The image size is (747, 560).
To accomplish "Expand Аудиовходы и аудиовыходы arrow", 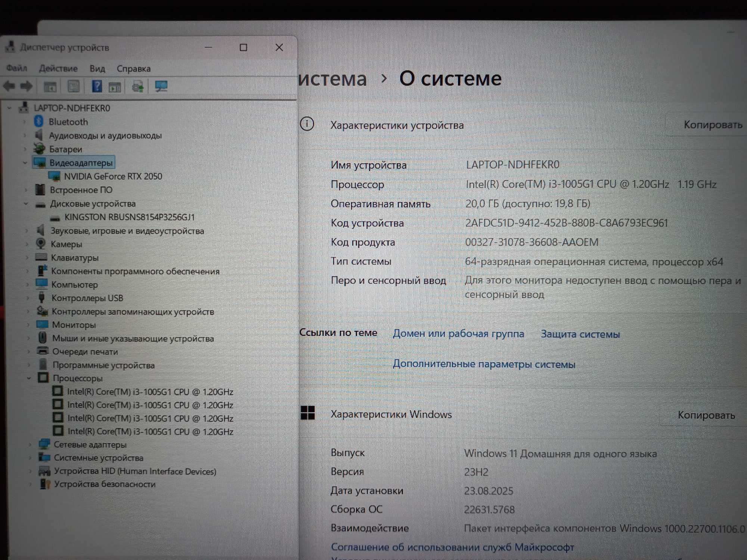I will (25, 135).
